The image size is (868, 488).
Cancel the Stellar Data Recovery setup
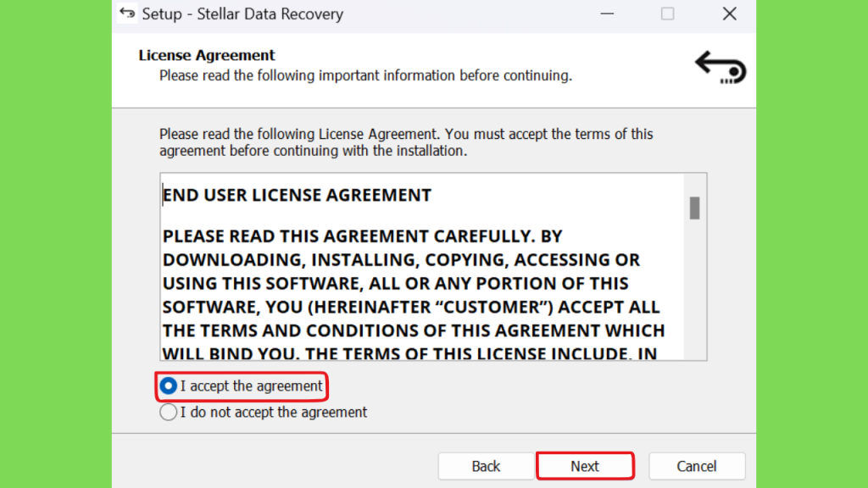(697, 466)
